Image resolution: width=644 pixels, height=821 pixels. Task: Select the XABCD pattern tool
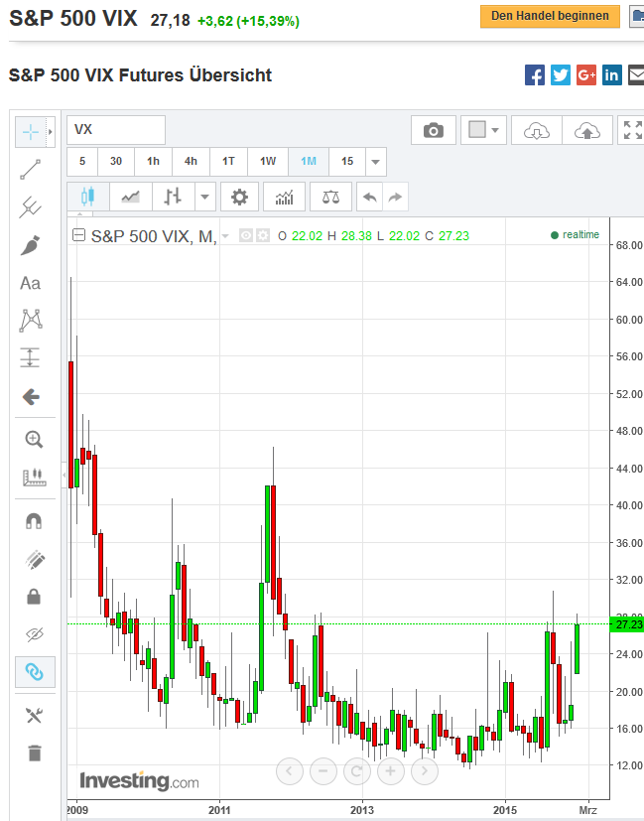pyautogui.click(x=31, y=321)
